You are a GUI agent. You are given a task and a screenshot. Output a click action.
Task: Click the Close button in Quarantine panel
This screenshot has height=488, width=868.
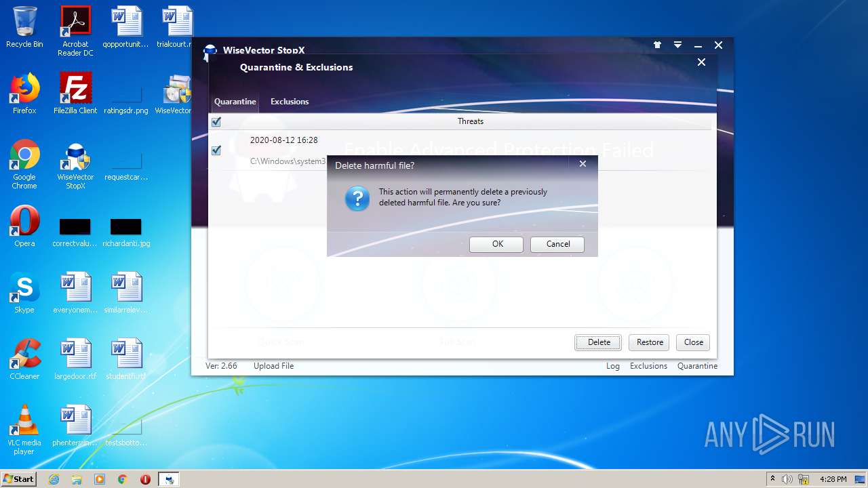[694, 342]
